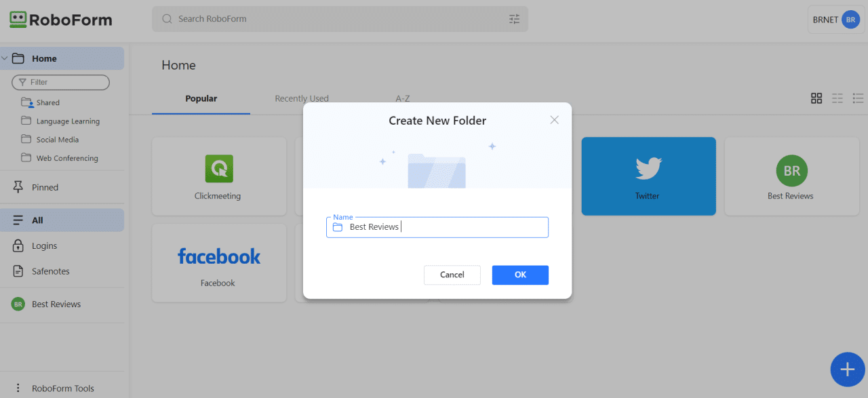
Task: Click the blue plus action button
Action: click(847, 370)
